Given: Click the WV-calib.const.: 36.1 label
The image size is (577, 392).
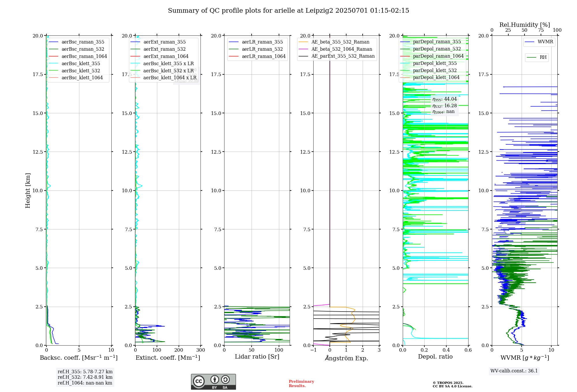Looking at the screenshot, I should tap(514, 371).
